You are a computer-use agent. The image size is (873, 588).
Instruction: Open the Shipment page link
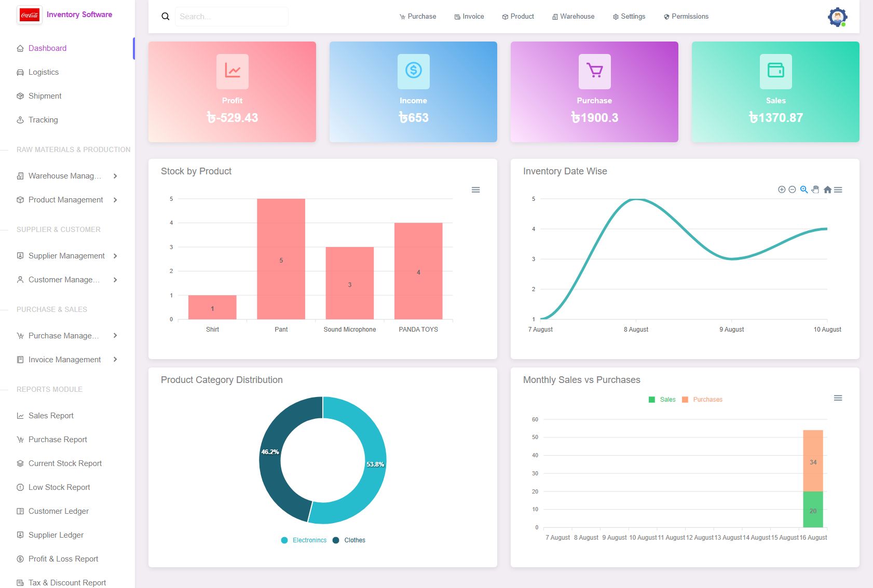(45, 96)
